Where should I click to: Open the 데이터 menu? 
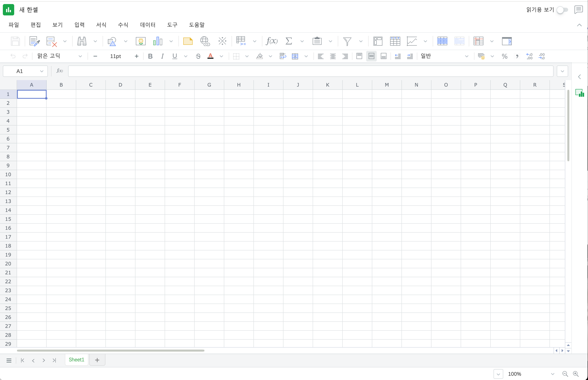148,25
